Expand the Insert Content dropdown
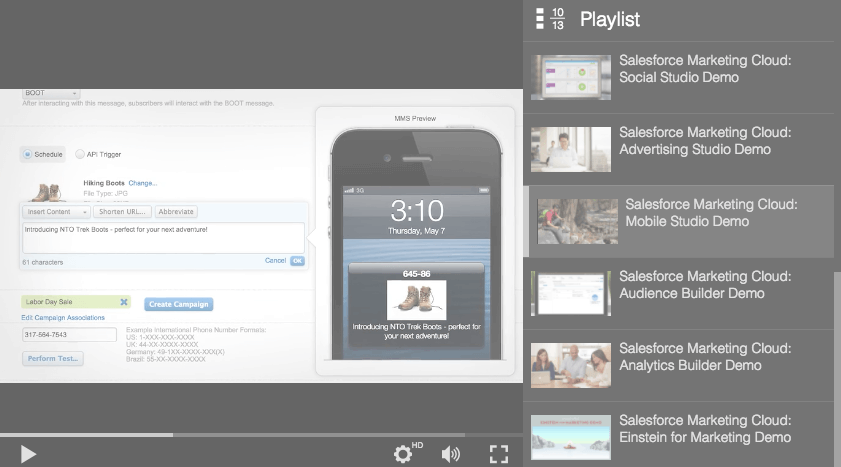This screenshot has height=467, width=841. pos(56,212)
